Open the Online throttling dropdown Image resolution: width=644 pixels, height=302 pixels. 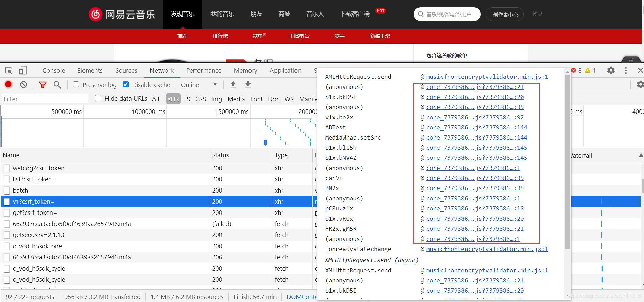(x=199, y=85)
